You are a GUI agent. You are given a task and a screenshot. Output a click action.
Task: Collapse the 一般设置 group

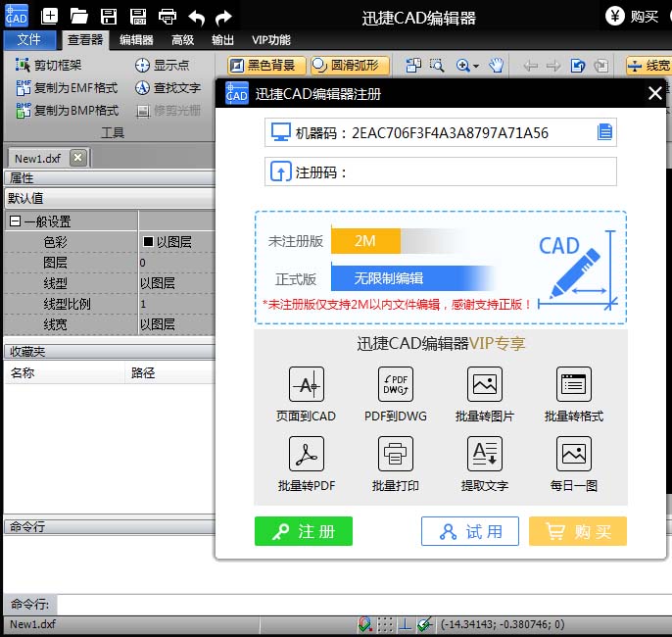tap(15, 221)
